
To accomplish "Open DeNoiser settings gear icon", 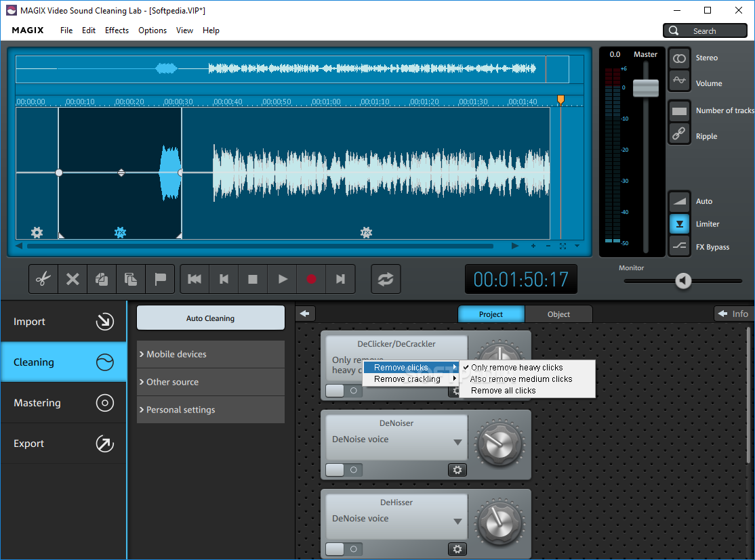I will click(x=457, y=470).
